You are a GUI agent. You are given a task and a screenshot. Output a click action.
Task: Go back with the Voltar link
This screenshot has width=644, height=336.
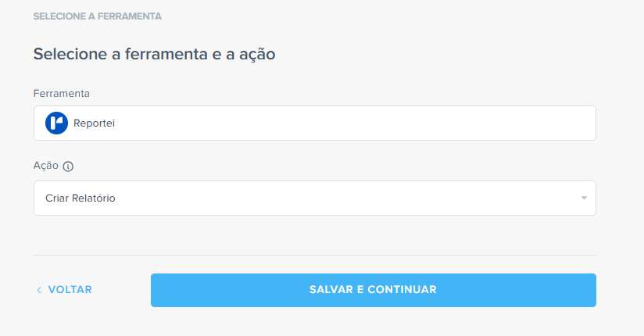coord(64,290)
